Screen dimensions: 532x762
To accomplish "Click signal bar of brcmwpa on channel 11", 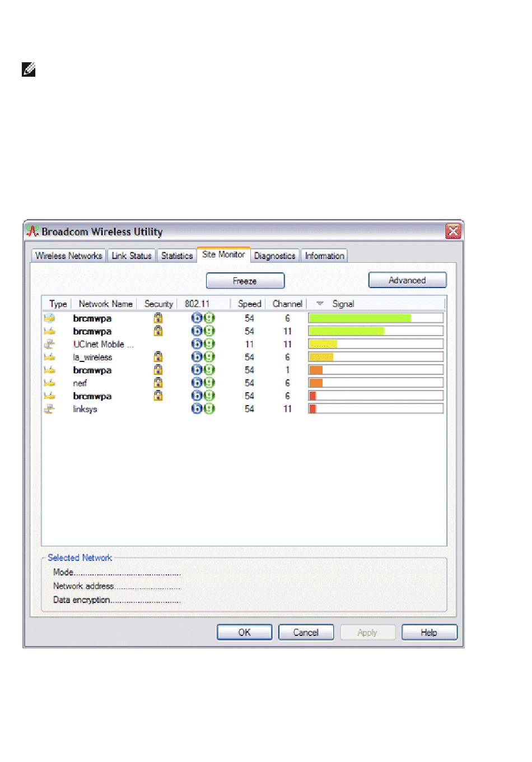I will point(376,331).
